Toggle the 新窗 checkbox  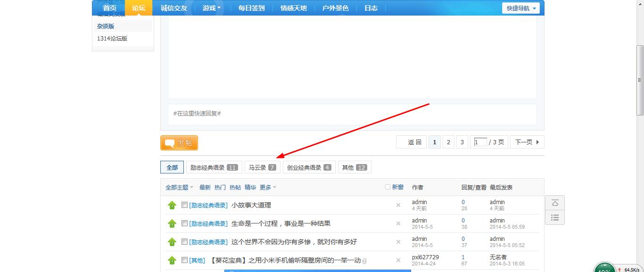click(x=388, y=187)
